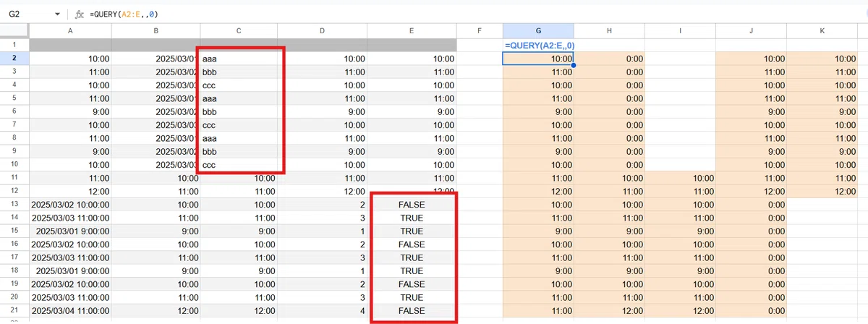Select column A header
The height and width of the screenshot is (324, 868).
click(70, 31)
